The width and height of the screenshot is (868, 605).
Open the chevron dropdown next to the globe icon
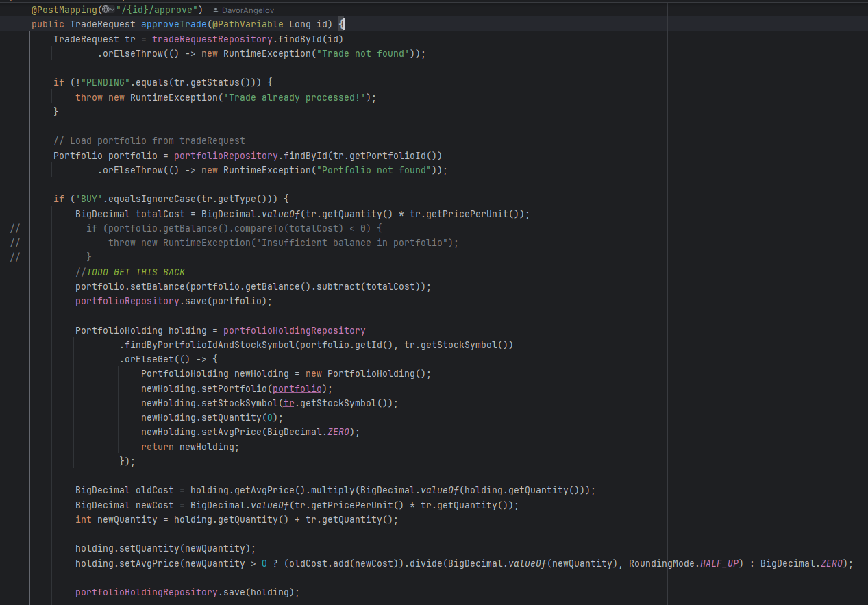112,10
